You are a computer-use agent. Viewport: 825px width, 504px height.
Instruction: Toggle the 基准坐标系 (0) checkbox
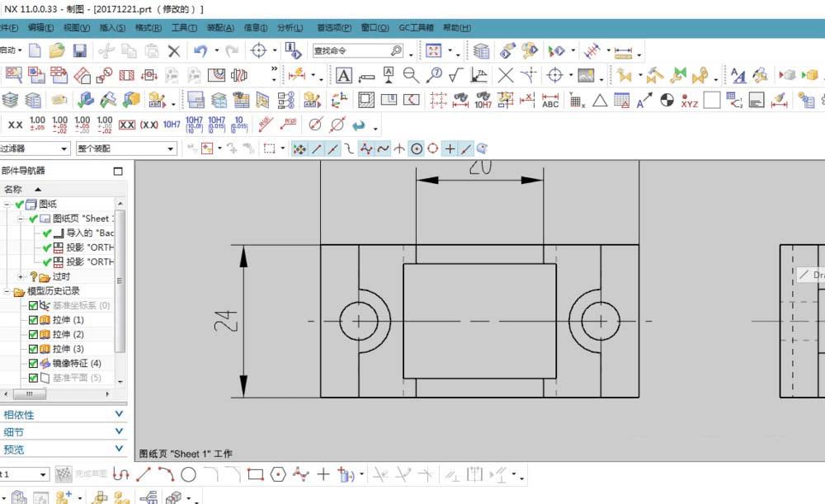coord(33,306)
